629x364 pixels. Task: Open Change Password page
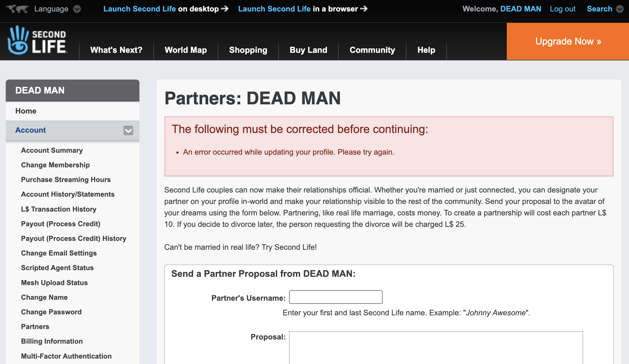coord(51,312)
